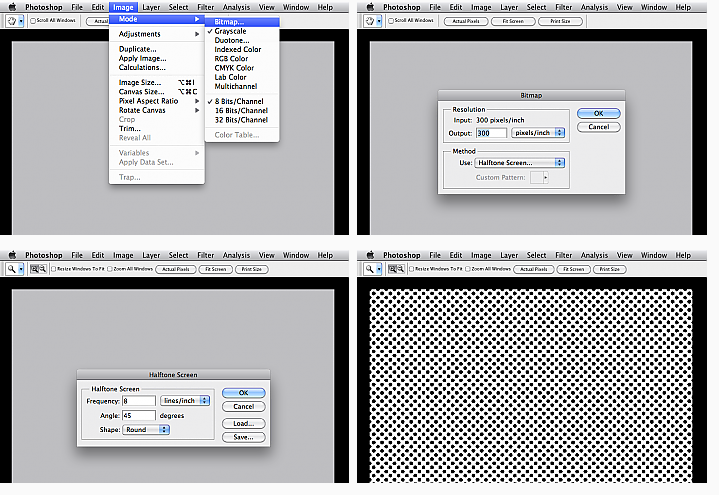Select Indexed Color in Mode submenu
The image size is (719, 495).
tap(242, 50)
